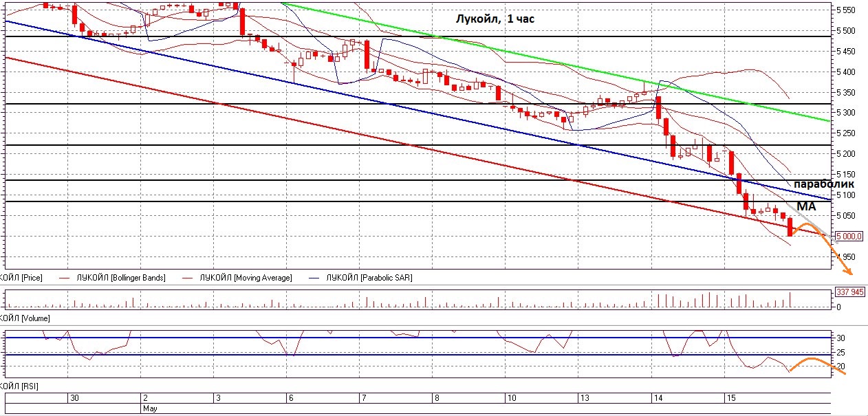Click the date 3 on the time axis
868x416 pixels.
(217, 398)
